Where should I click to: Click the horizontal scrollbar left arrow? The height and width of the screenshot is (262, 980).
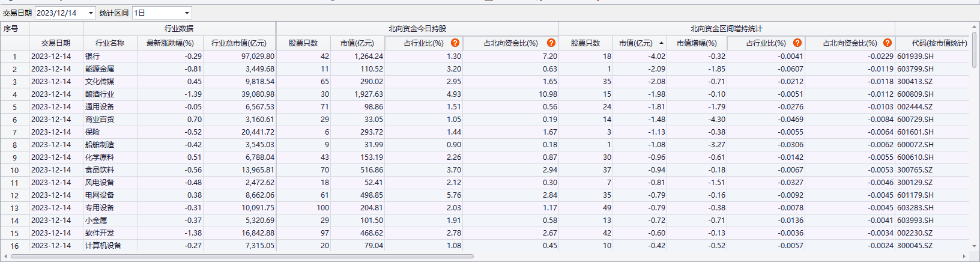pyautogui.click(x=6, y=257)
